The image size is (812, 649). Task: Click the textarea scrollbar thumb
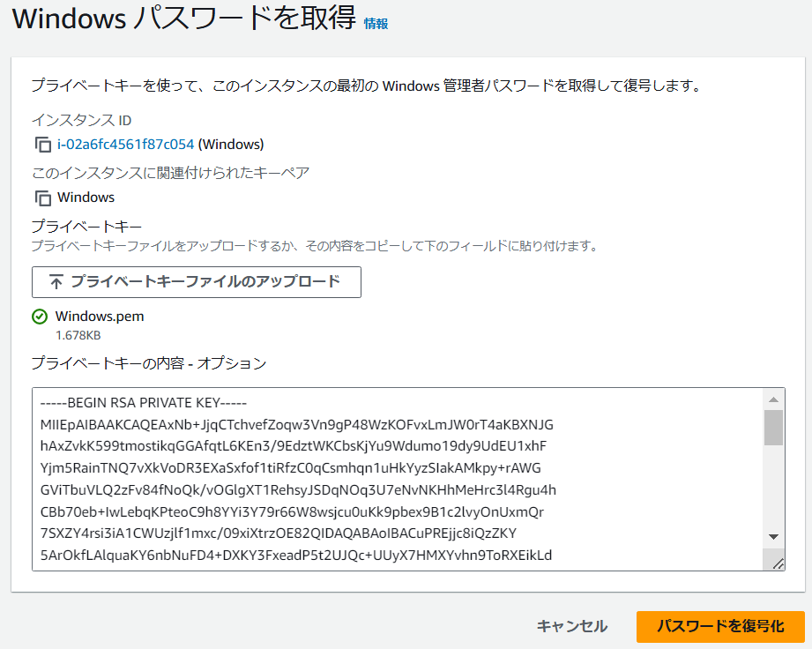[774, 428]
